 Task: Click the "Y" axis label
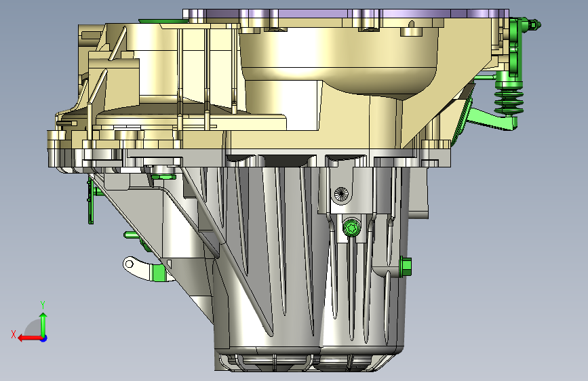(x=43, y=305)
